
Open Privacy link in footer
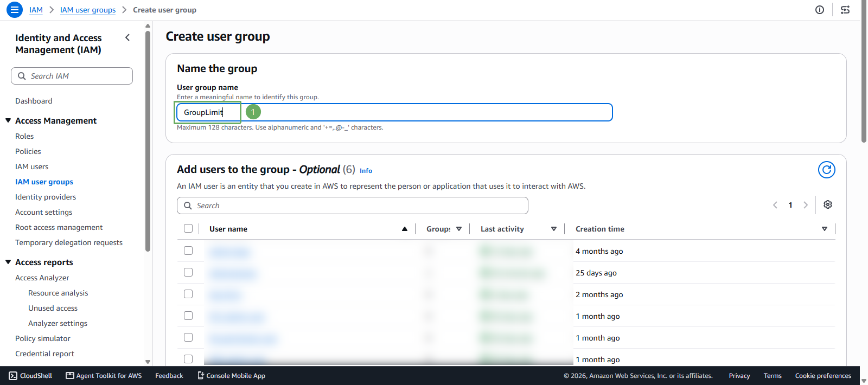tap(739, 376)
